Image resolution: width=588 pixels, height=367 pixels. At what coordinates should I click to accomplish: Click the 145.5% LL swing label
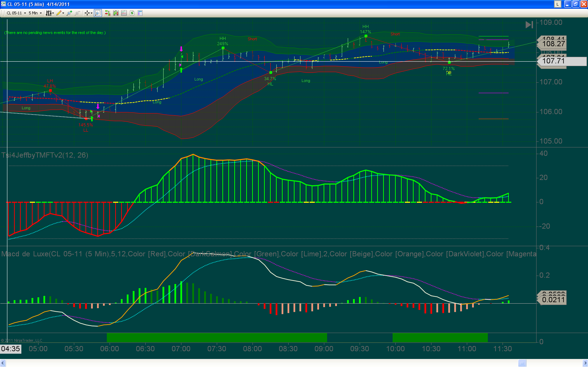pos(86,127)
